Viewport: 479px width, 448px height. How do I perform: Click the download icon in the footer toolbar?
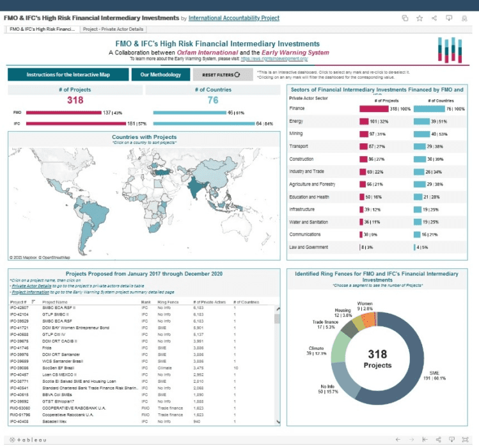click(452, 440)
